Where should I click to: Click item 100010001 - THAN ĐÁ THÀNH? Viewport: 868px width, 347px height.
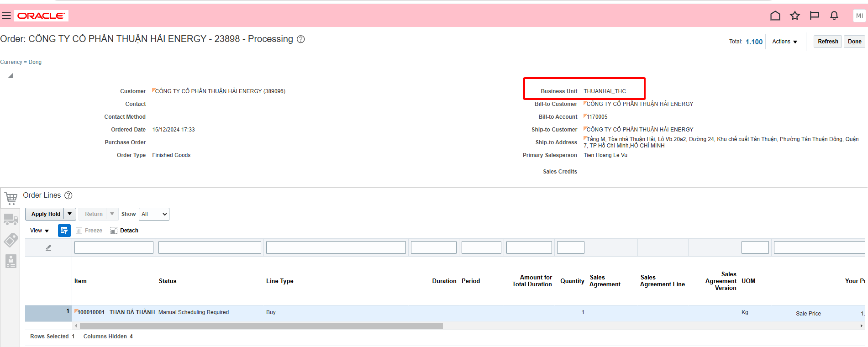[116, 312]
